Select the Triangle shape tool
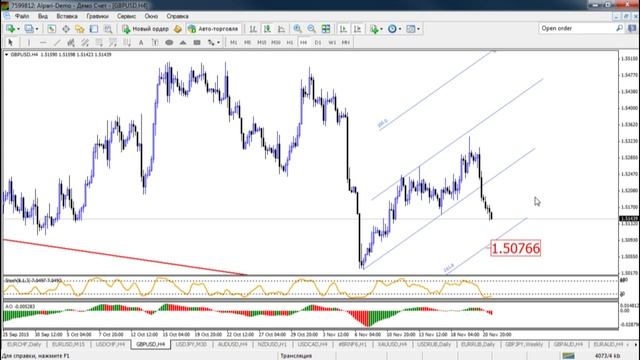 pyautogui.click(x=183, y=42)
